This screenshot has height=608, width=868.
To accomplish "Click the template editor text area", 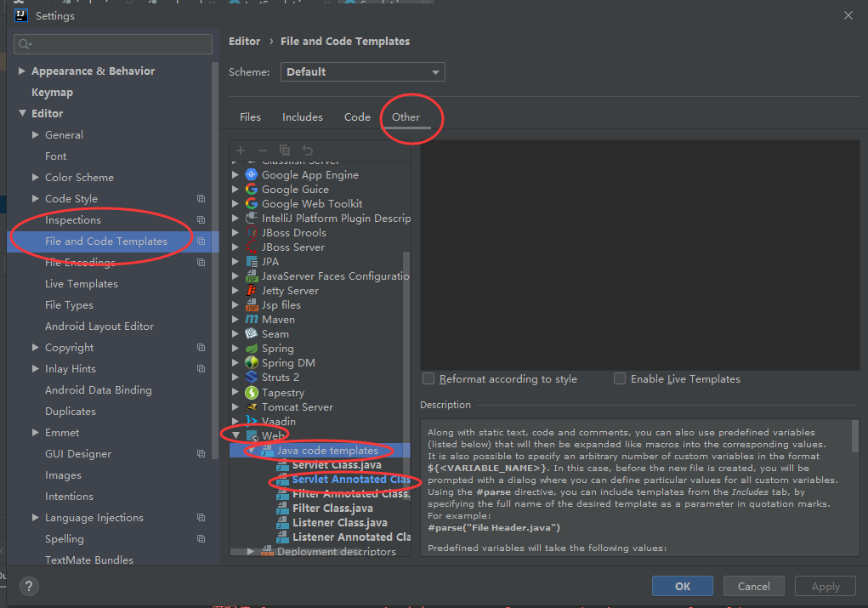I will [639, 255].
